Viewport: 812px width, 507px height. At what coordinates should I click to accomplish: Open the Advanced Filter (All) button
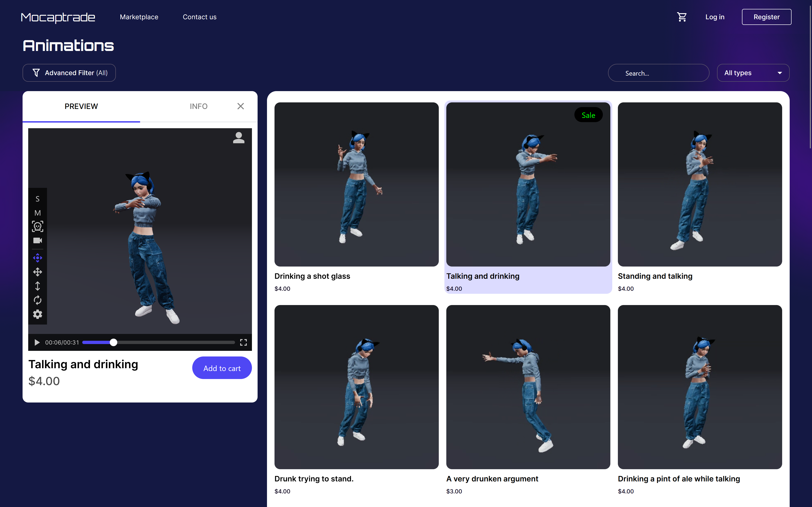point(69,73)
